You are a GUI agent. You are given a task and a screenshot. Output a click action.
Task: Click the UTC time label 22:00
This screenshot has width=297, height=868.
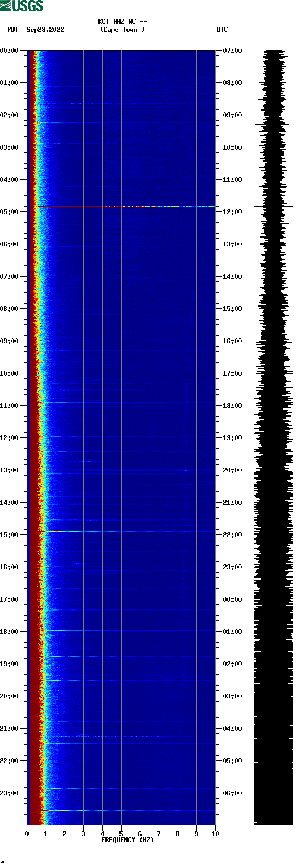232,535
